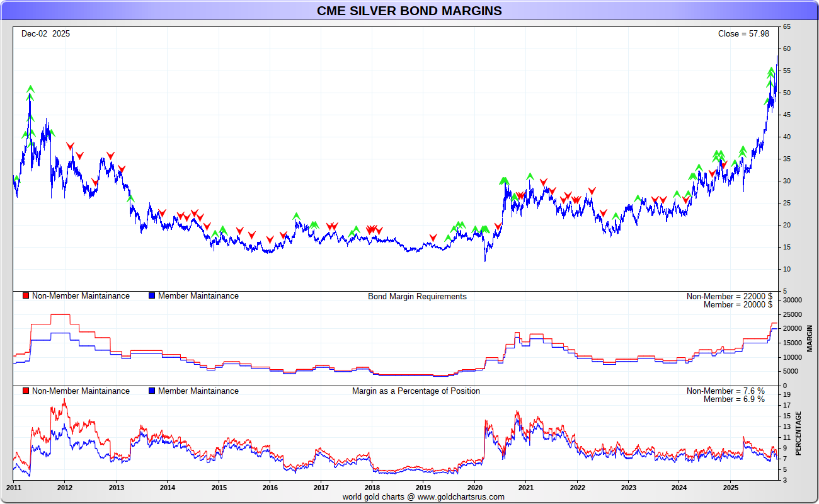
Task: Click the 2013 year label on time axis
Action: (116, 488)
